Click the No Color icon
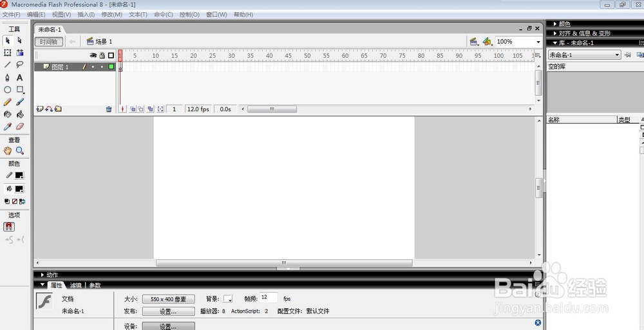 (14, 201)
